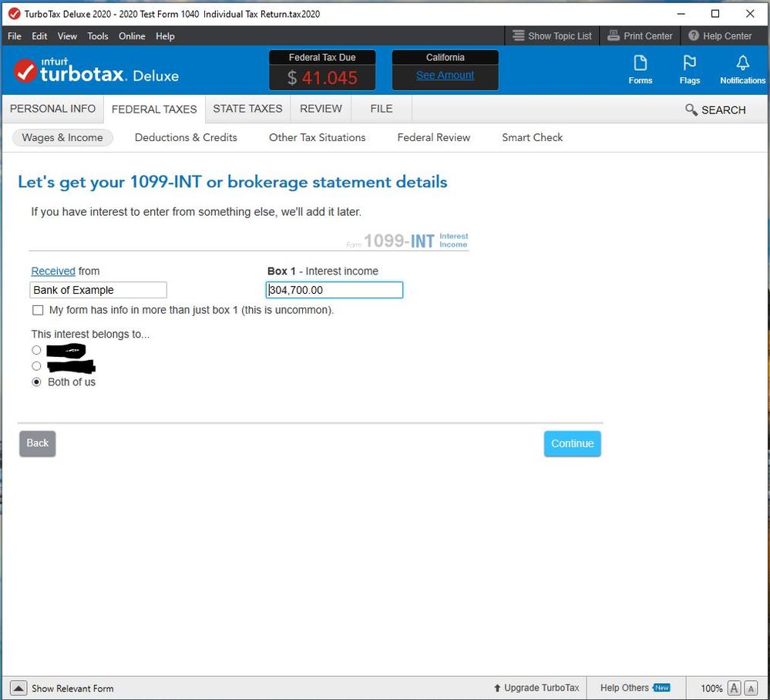The image size is (770, 700).
Task: Select the 'Both of us' radio button
Action: pos(36,382)
